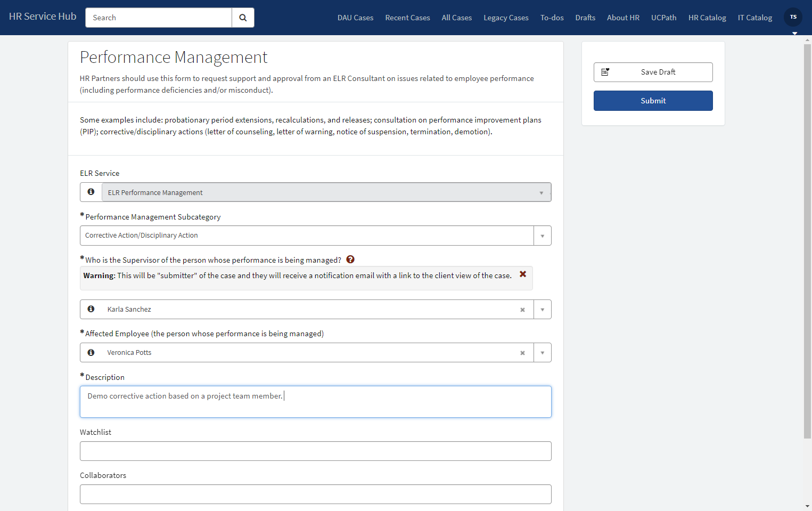
Task: Open DAU Cases in the navigation
Action: click(x=355, y=18)
